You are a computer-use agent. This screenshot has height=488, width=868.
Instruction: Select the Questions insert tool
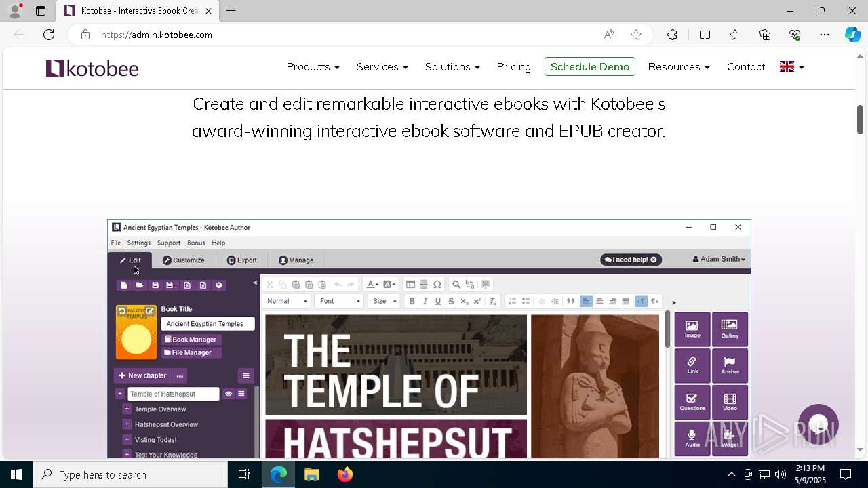692,402
